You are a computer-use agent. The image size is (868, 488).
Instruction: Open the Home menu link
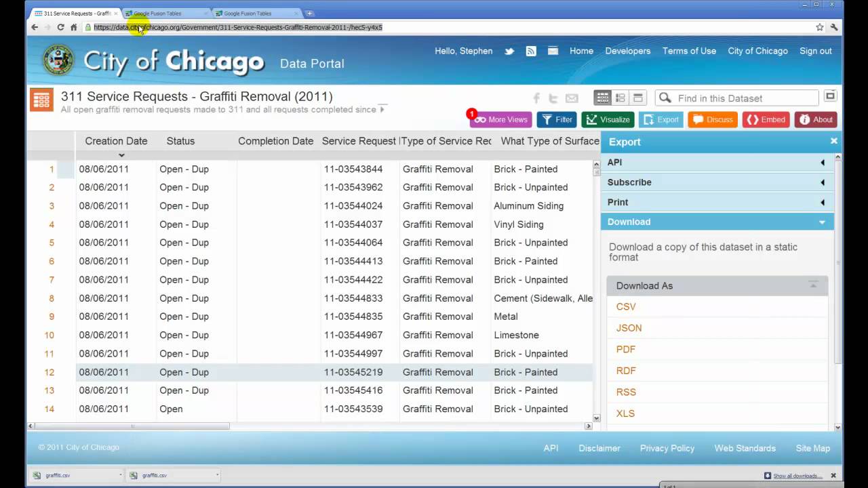click(x=581, y=51)
